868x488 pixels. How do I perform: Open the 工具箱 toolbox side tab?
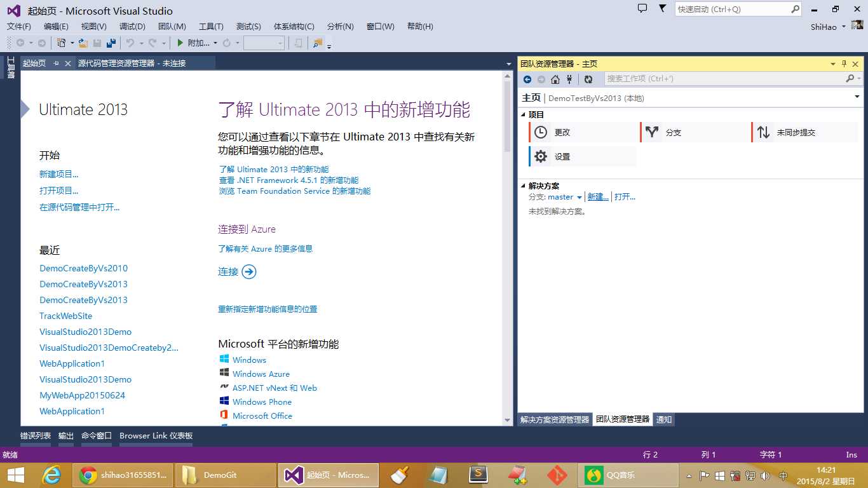(11, 68)
